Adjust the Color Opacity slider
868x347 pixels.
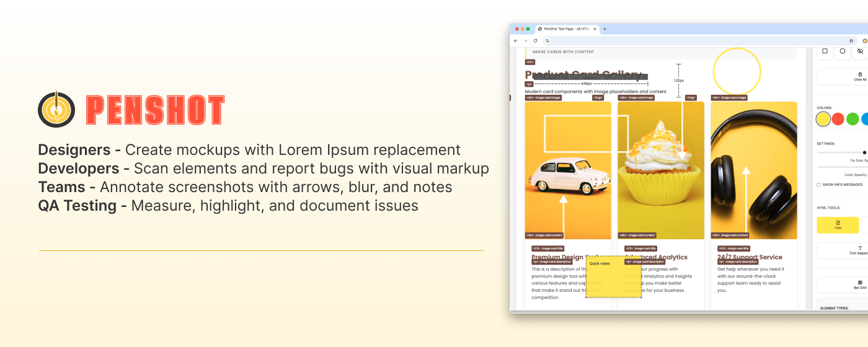pyautogui.click(x=842, y=167)
